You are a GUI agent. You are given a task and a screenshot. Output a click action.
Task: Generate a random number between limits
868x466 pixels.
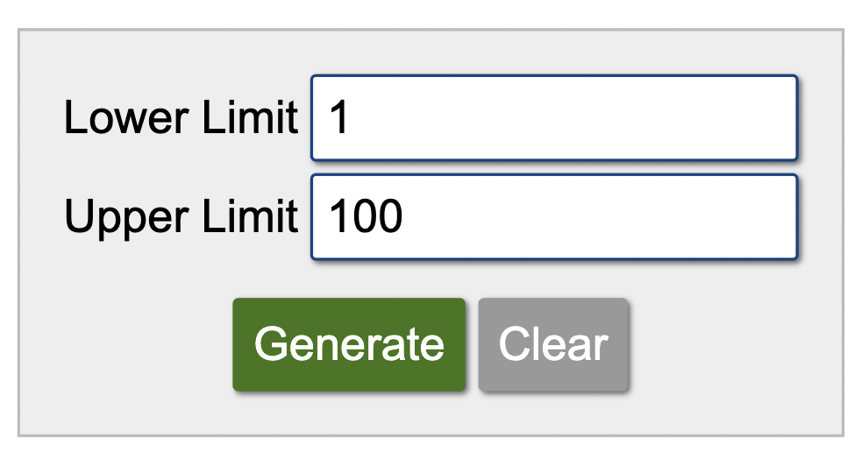[x=348, y=344]
